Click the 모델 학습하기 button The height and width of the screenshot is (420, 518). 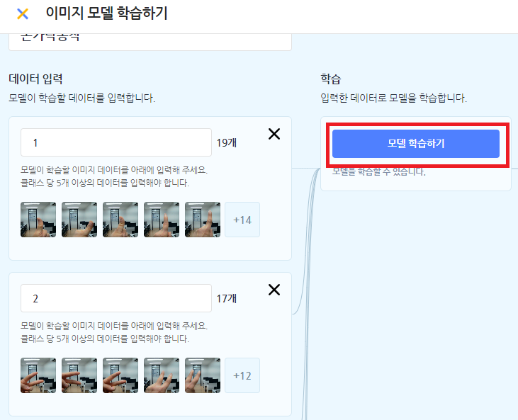pyautogui.click(x=415, y=144)
